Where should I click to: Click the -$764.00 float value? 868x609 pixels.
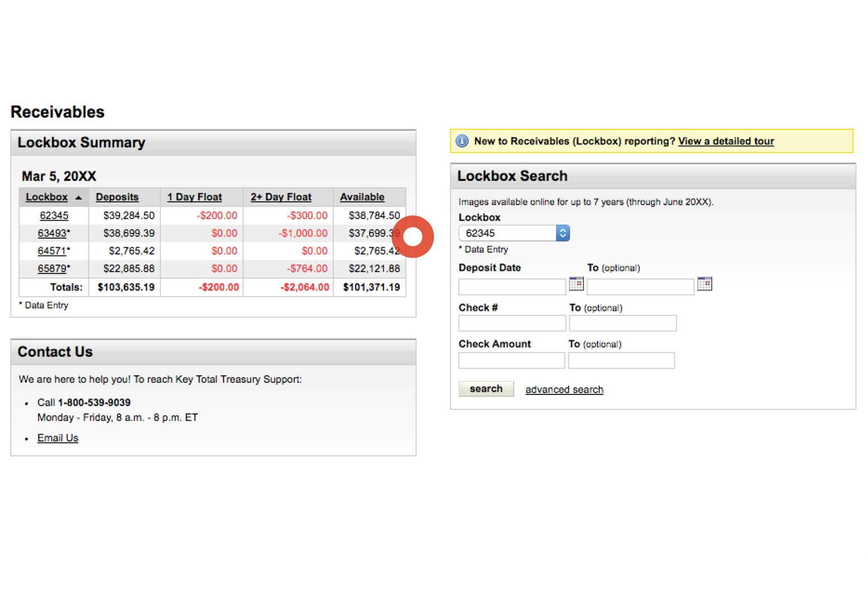(x=307, y=268)
